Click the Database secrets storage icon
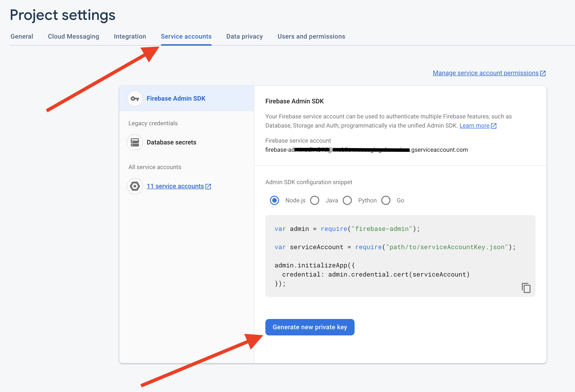The width and height of the screenshot is (575, 392). [135, 142]
